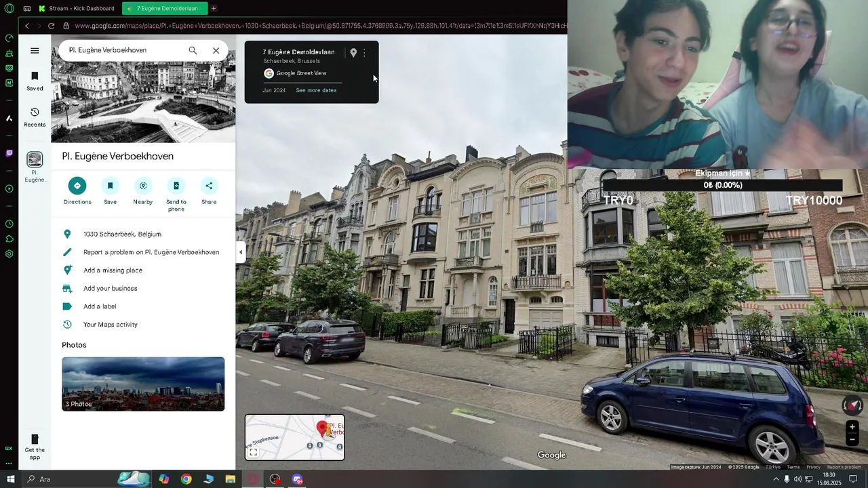Open the sidebar player icon
Image resolution: width=868 pixels, height=488 pixels.
(9, 188)
